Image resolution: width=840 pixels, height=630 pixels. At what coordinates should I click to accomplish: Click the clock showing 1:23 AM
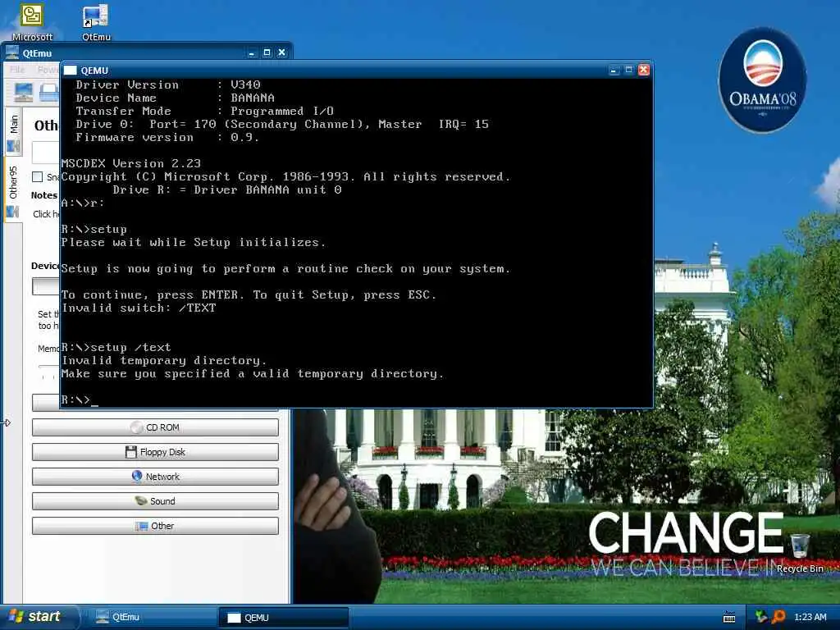pyautogui.click(x=810, y=617)
